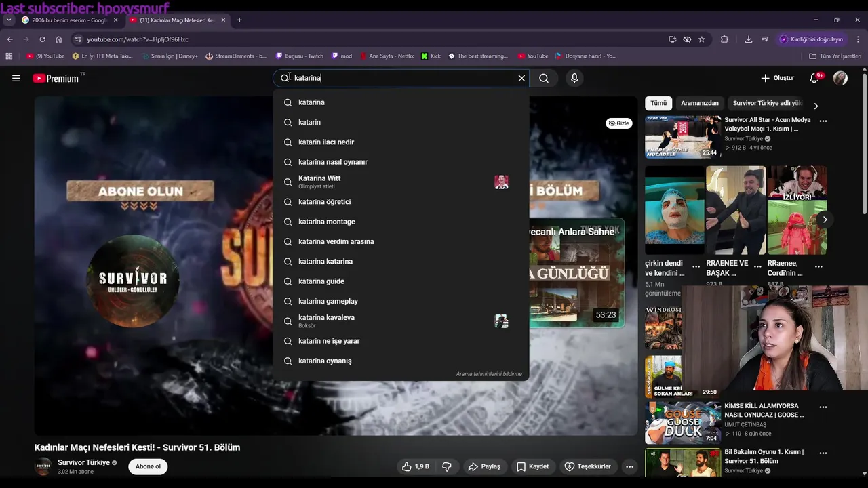868x488 pixels.
Task: Open the Survivor Türkiye channel name
Action: [83, 462]
